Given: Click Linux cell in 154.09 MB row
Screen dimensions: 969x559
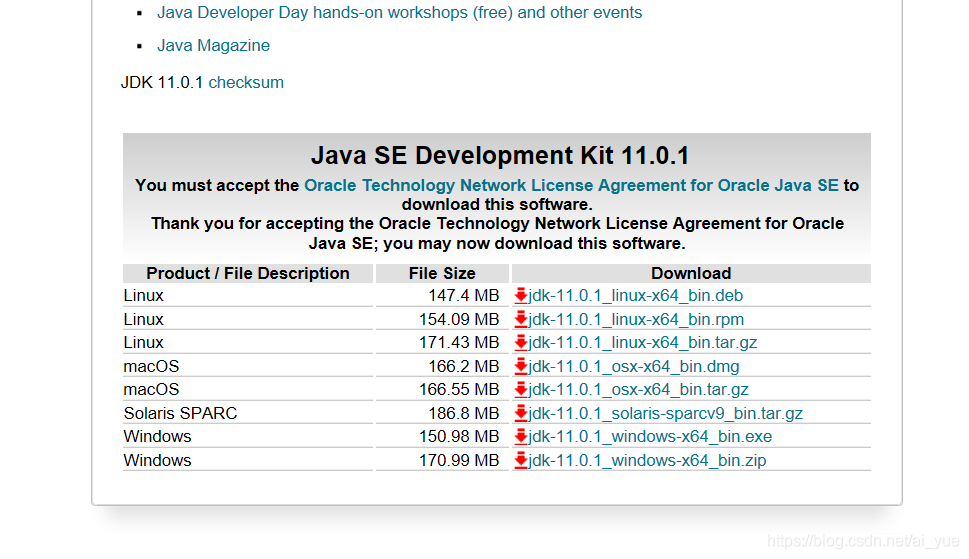Looking at the screenshot, I should click(x=248, y=319).
